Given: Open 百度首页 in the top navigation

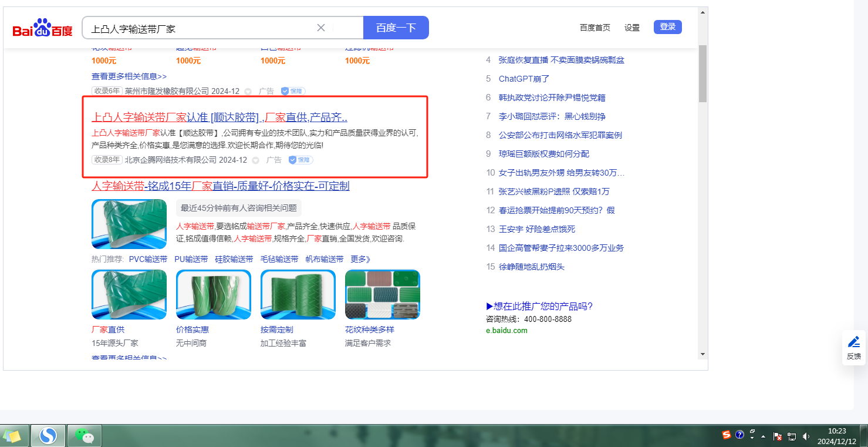Looking at the screenshot, I should pos(595,28).
